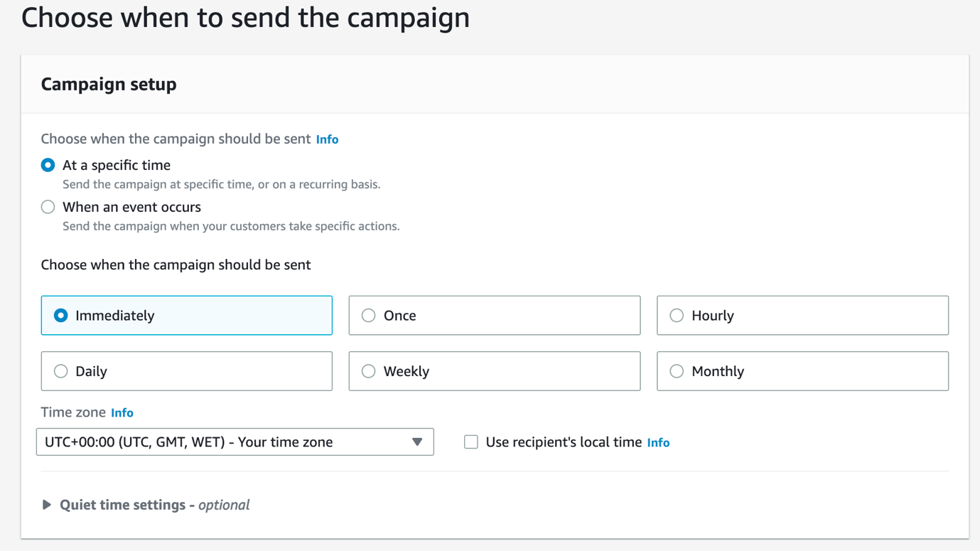Select 'Daily' campaign frequency
This screenshot has width=980, height=551.
click(x=61, y=370)
